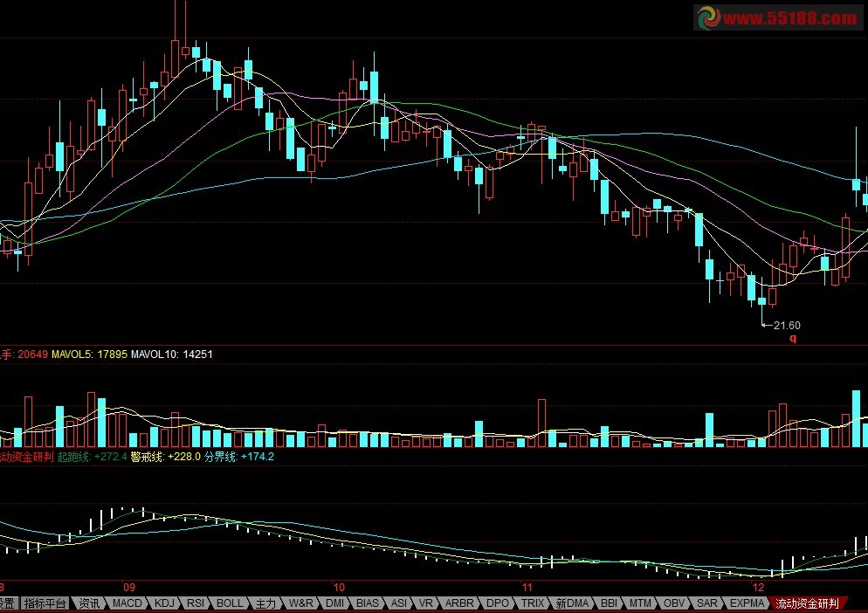
Task: Select the SAR indicator tab
Action: (x=707, y=603)
